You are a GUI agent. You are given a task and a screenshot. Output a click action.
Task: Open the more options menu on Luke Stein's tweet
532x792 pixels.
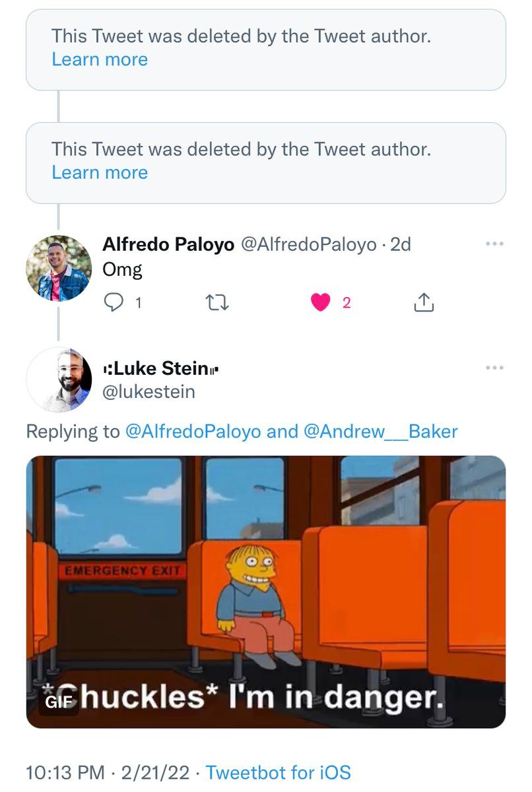[x=494, y=368]
